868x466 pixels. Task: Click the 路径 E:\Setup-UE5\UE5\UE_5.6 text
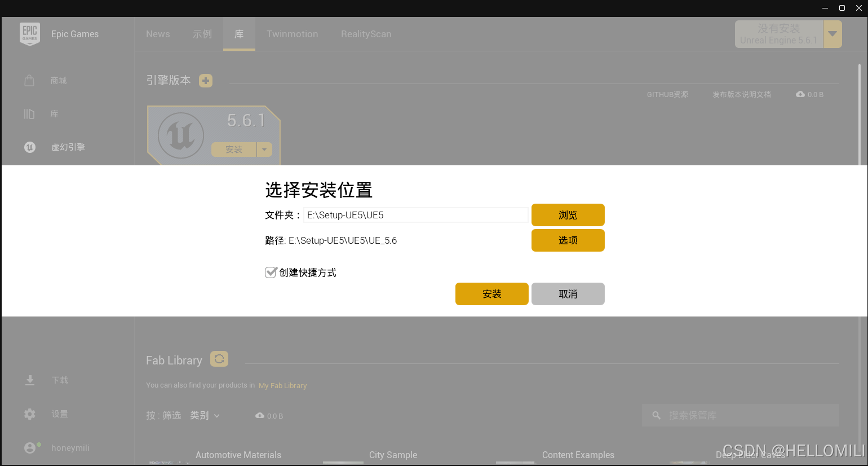click(331, 240)
